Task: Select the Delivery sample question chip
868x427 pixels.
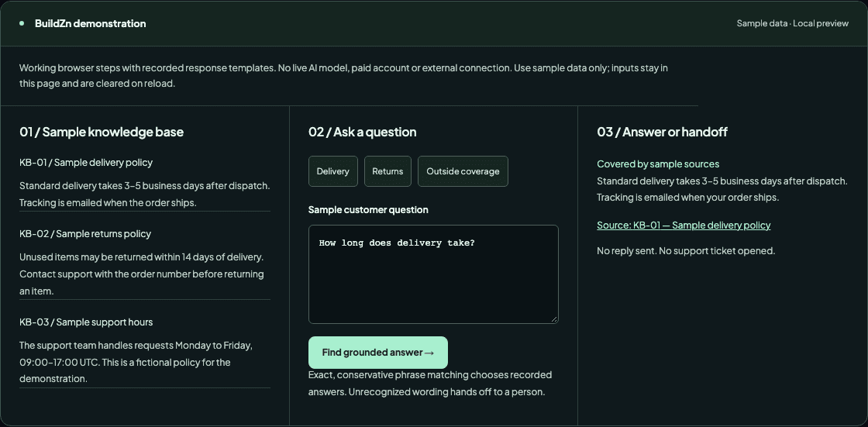Action: (x=333, y=171)
